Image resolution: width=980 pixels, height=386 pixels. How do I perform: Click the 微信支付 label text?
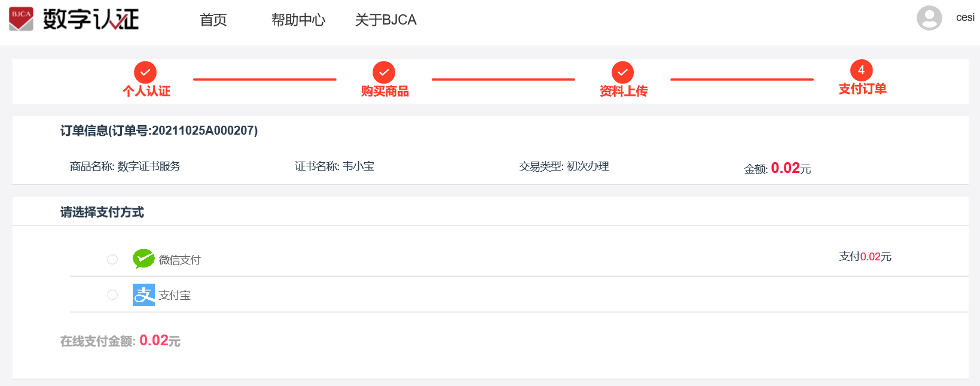point(179,260)
